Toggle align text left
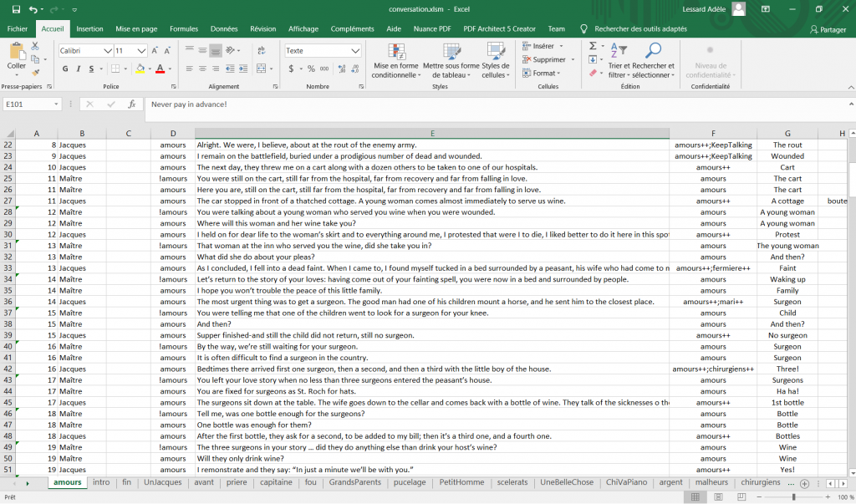856x504 pixels. 190,69
